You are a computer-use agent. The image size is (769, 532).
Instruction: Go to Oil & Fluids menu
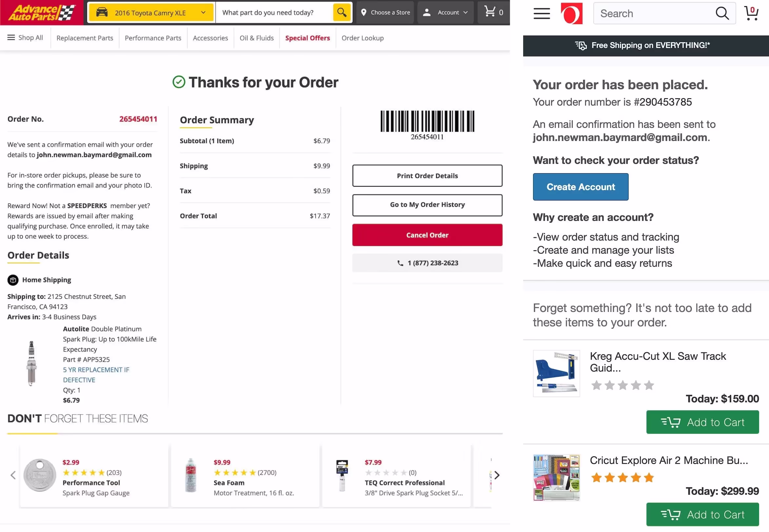256,38
